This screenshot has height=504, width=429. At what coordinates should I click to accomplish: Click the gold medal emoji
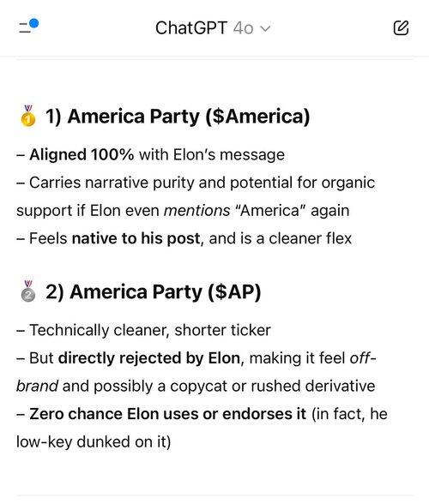[28, 116]
